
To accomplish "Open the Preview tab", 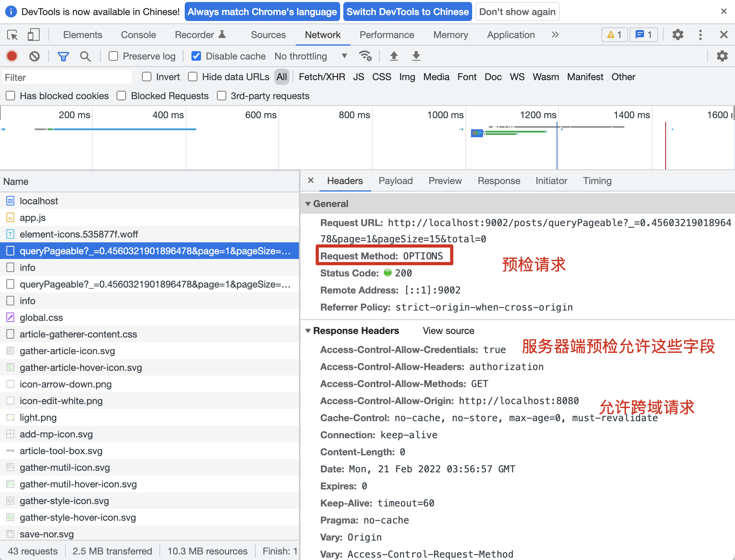I will [x=445, y=181].
